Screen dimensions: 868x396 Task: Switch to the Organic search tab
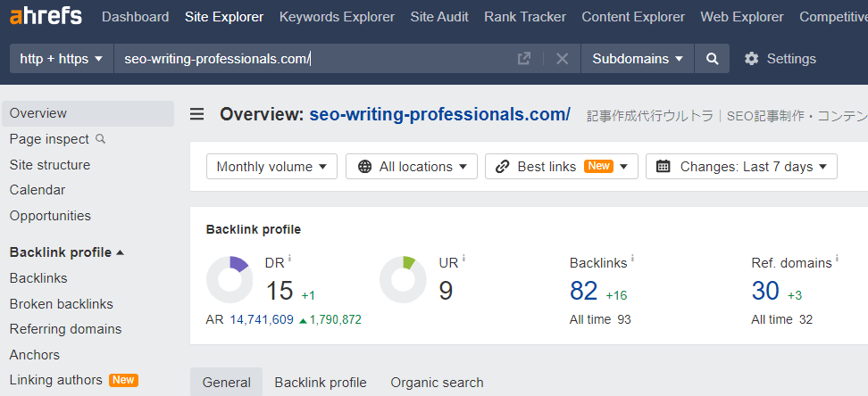[437, 383]
